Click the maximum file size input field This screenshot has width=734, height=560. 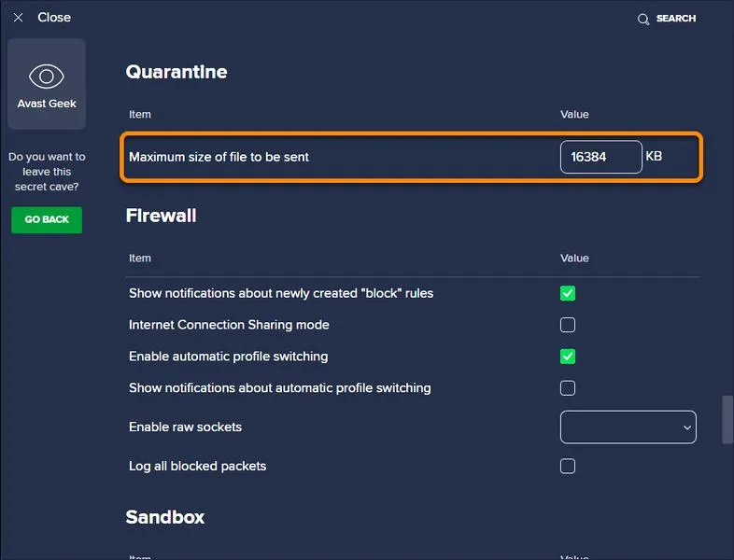tap(601, 157)
